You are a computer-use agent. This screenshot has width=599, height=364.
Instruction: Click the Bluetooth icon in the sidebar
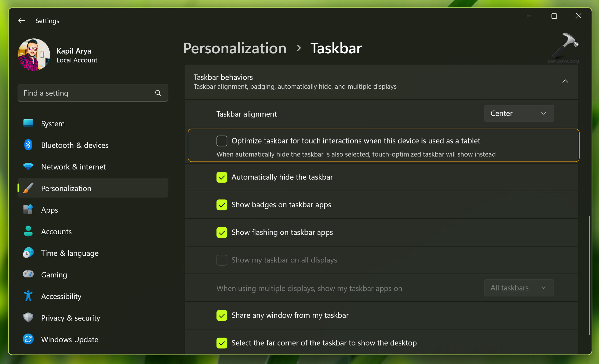pyautogui.click(x=28, y=145)
